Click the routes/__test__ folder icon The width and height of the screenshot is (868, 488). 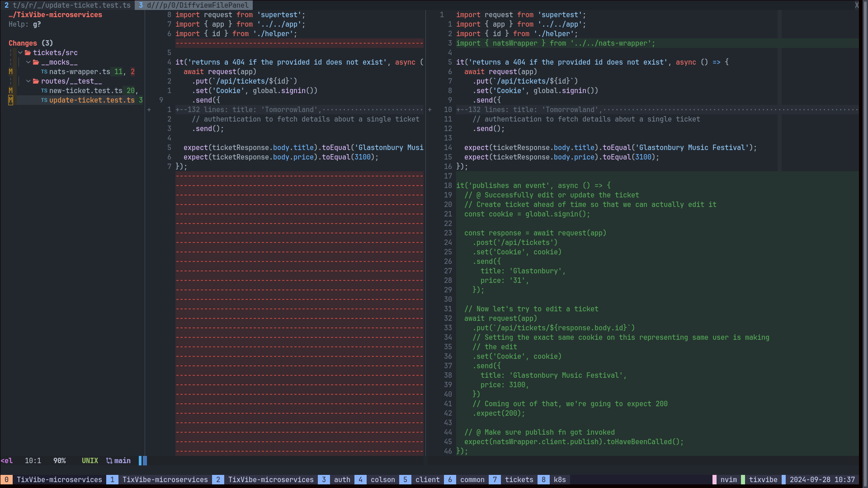(x=36, y=81)
